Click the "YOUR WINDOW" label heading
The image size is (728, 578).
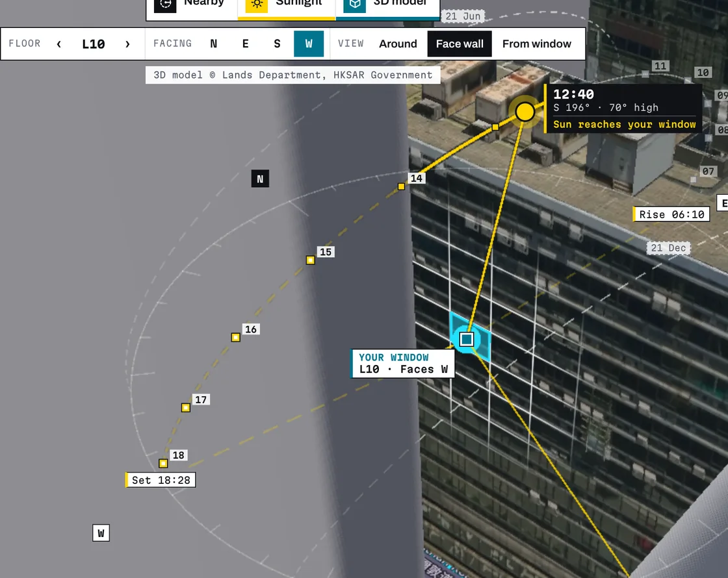394,357
